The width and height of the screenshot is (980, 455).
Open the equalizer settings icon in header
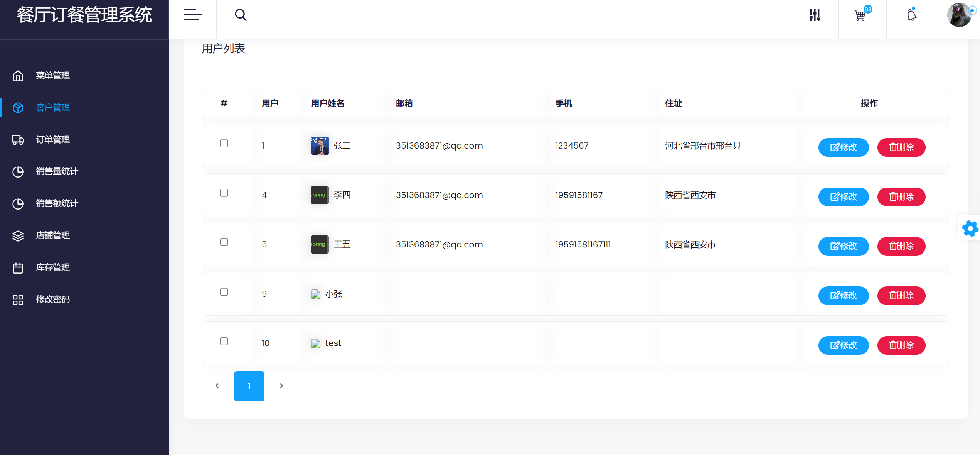(x=815, y=15)
